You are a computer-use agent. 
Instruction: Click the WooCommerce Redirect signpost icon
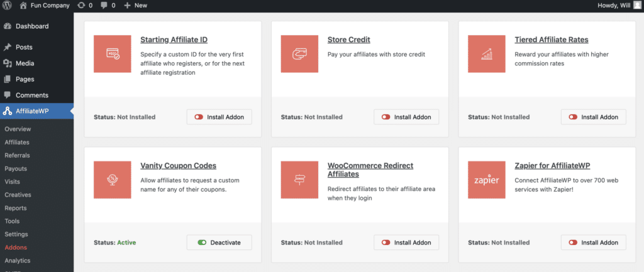click(299, 180)
